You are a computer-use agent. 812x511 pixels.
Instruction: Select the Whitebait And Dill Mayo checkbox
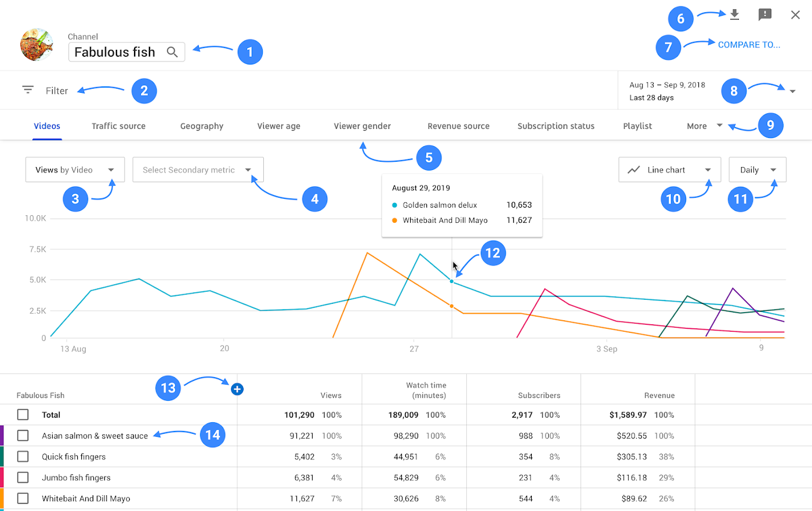pyautogui.click(x=23, y=498)
